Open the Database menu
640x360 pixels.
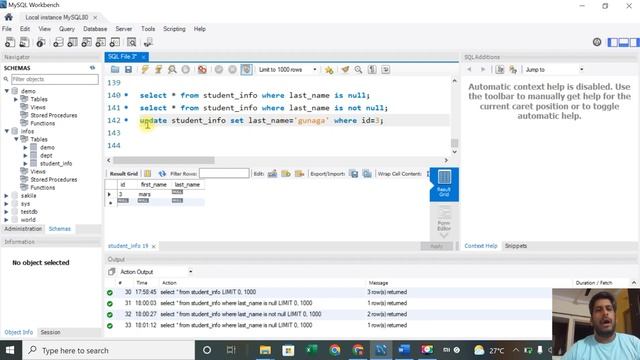pos(95,29)
